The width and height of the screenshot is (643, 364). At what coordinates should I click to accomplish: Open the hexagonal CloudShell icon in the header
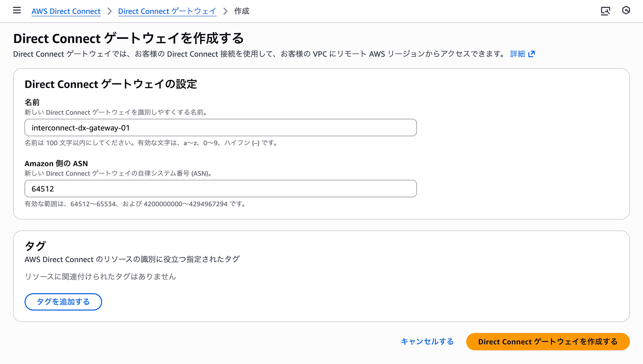(627, 11)
